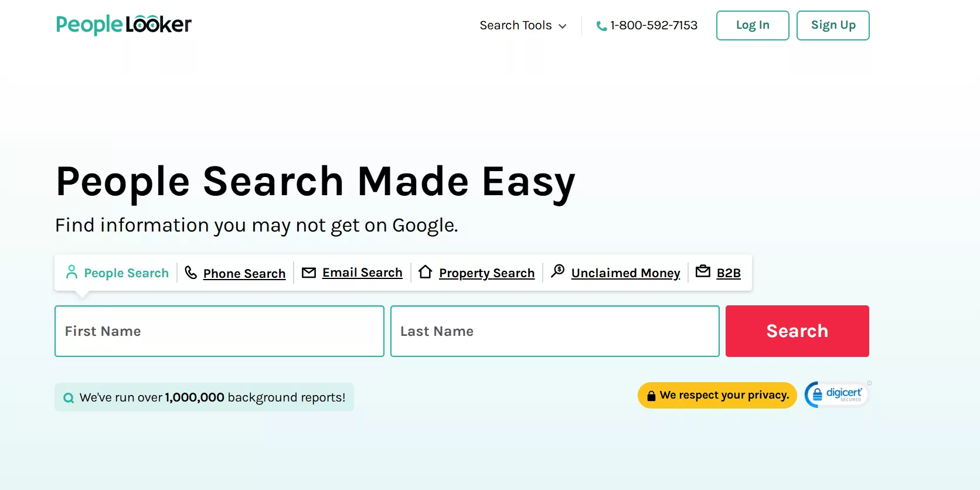Click the briefcase icon next to B2B
Image resolution: width=980 pixels, height=490 pixels.
pyautogui.click(x=703, y=271)
